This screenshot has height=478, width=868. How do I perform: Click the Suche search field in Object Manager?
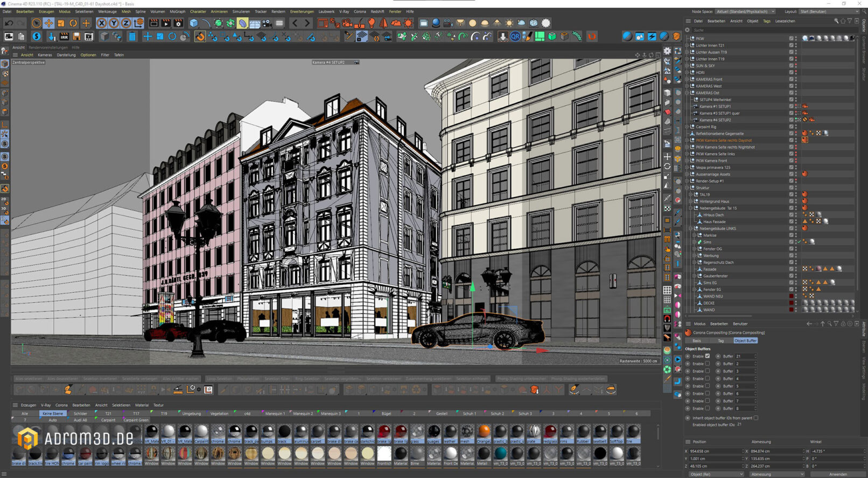tap(754, 30)
